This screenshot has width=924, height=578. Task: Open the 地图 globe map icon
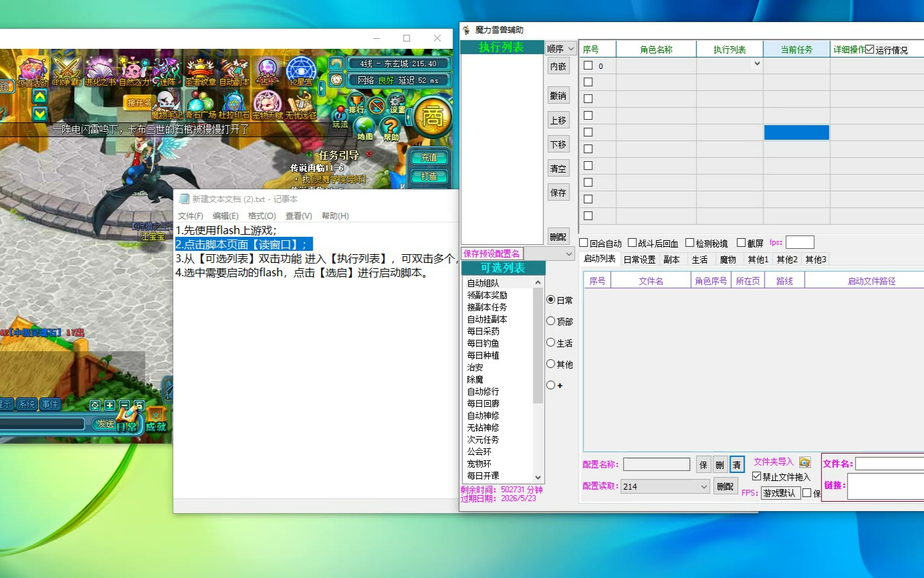click(x=364, y=128)
